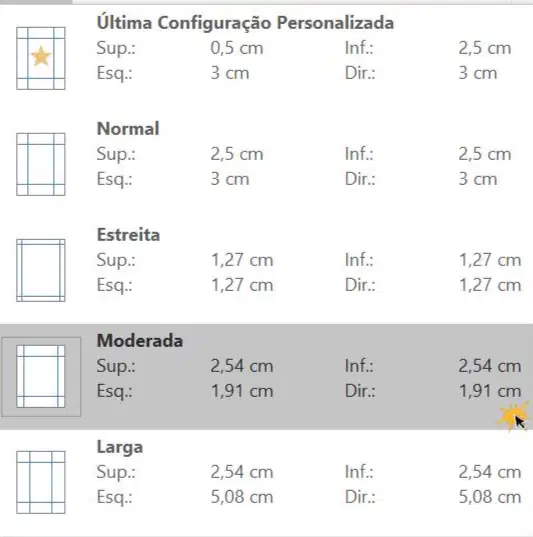This screenshot has width=533, height=537.
Task: Click the Normal margins page icon
Action: click(41, 164)
